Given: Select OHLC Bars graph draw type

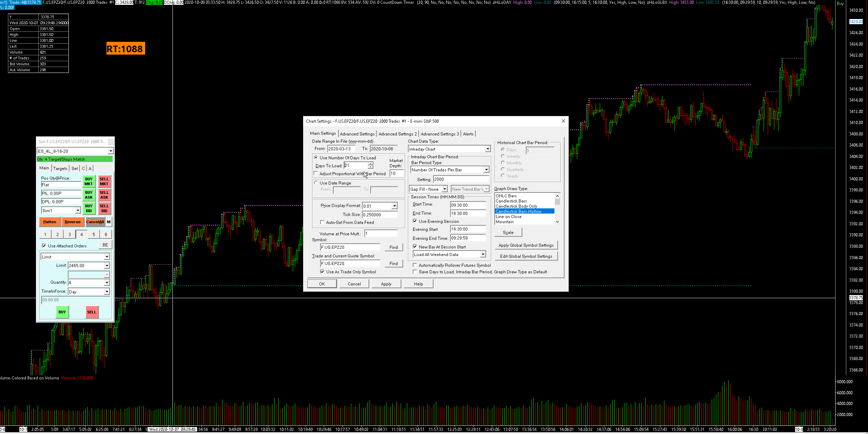Looking at the screenshot, I should (x=506, y=196).
